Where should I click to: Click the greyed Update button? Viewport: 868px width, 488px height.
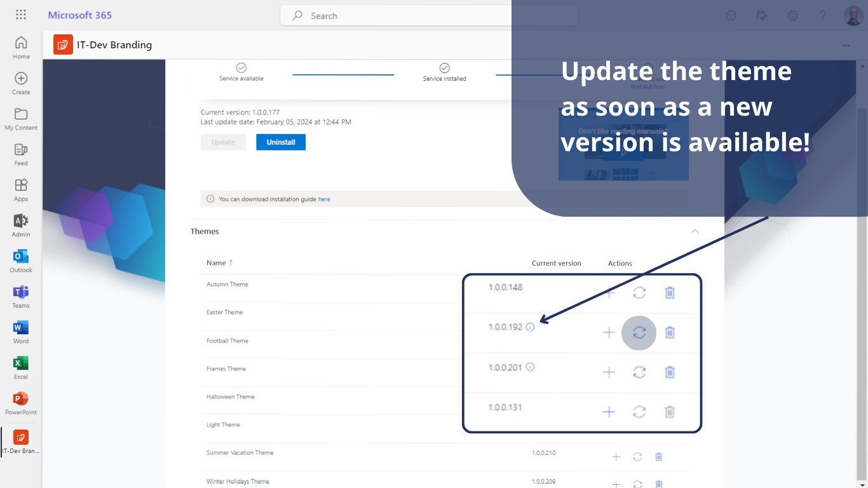[223, 142]
